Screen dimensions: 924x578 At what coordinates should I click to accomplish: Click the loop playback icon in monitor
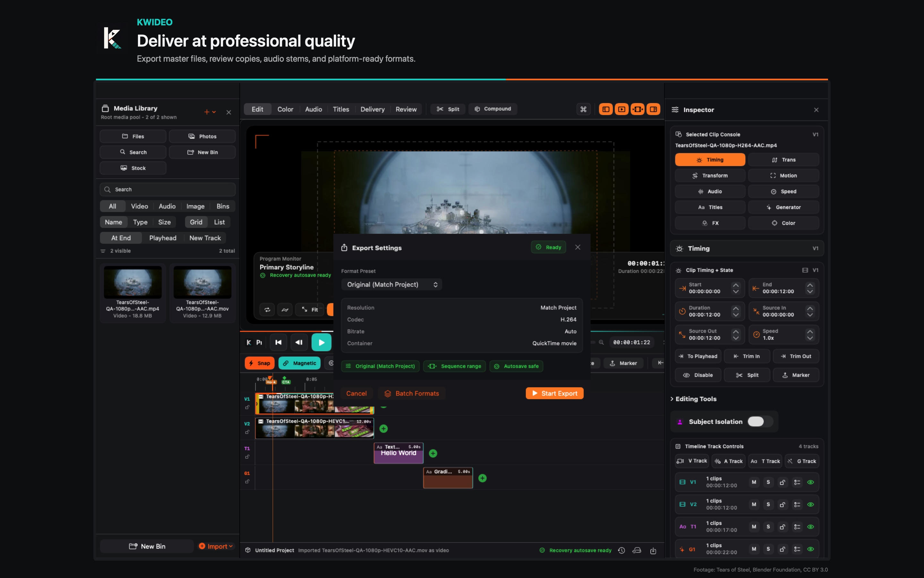267,310
